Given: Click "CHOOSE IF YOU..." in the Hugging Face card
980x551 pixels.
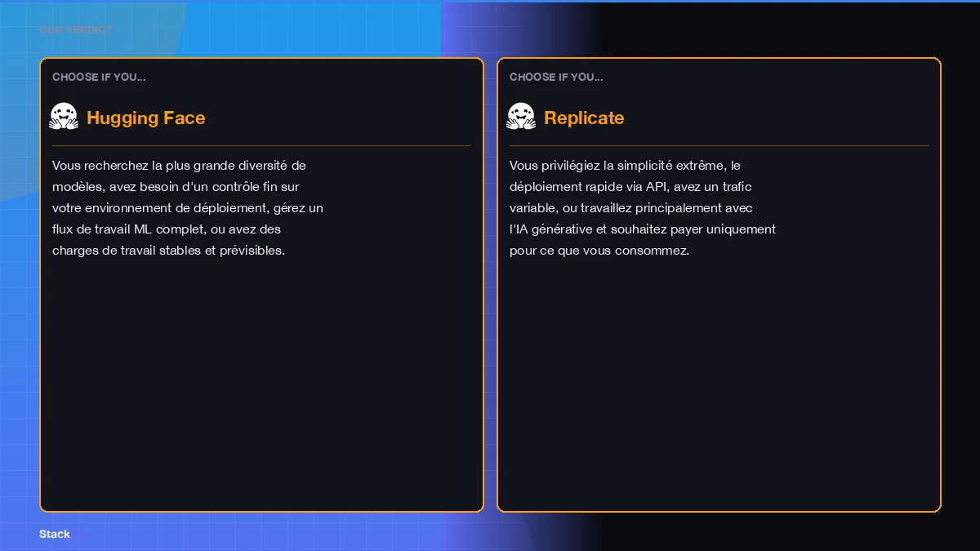Looking at the screenshot, I should 99,78.
